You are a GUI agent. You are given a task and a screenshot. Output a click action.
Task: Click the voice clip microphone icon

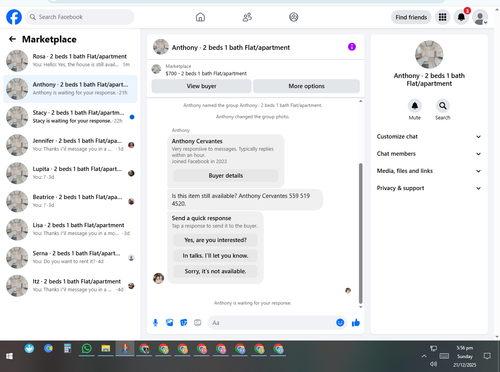155,323
